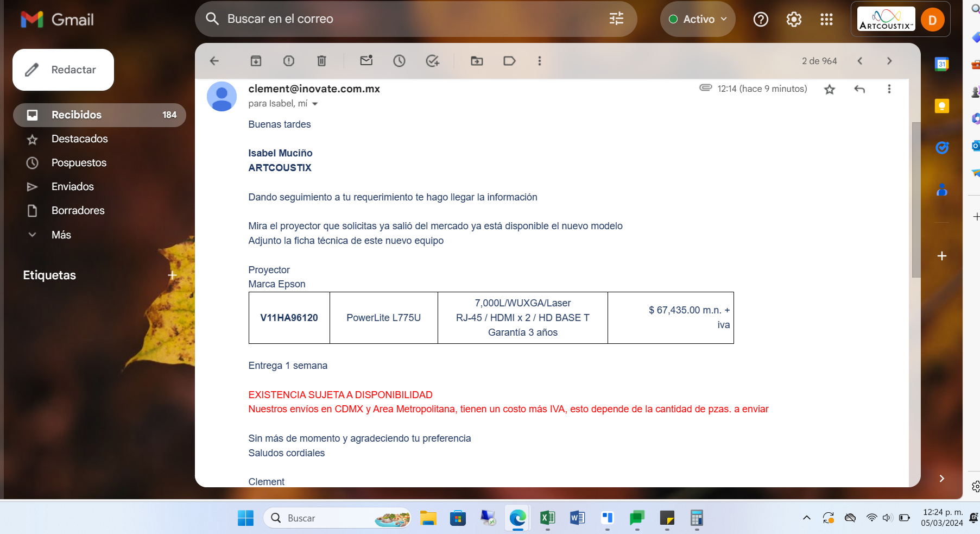The height and width of the screenshot is (534, 980).
Task: Mark the email as unread
Action: (366, 61)
